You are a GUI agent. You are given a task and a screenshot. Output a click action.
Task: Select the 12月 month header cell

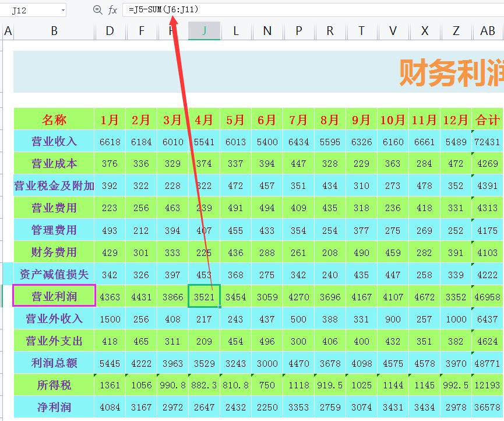456,120
